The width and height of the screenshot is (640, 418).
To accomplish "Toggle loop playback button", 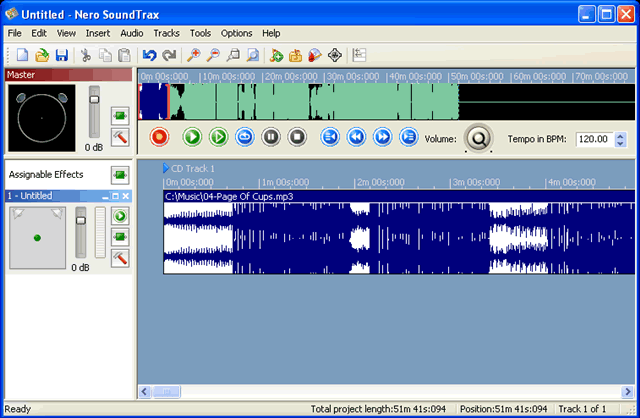I will tap(245, 137).
